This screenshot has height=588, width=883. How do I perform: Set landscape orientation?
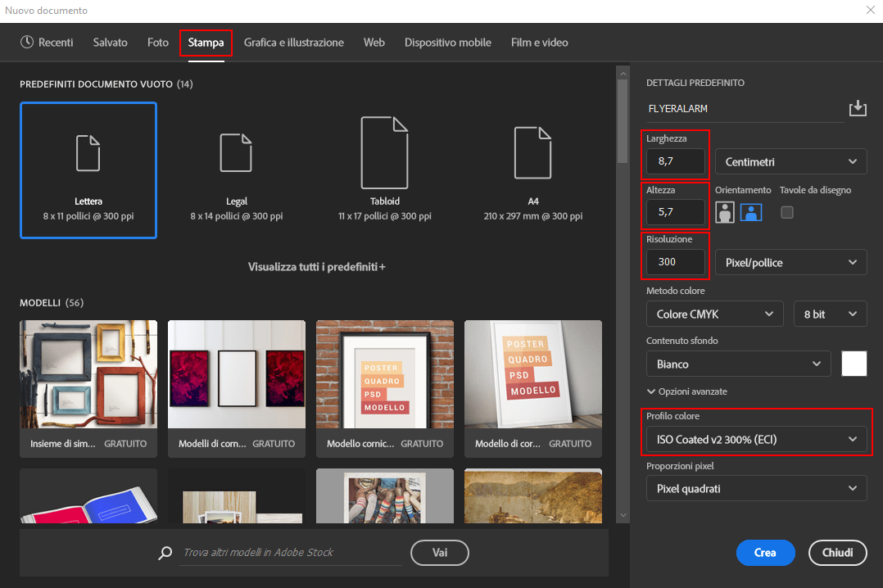coord(751,212)
